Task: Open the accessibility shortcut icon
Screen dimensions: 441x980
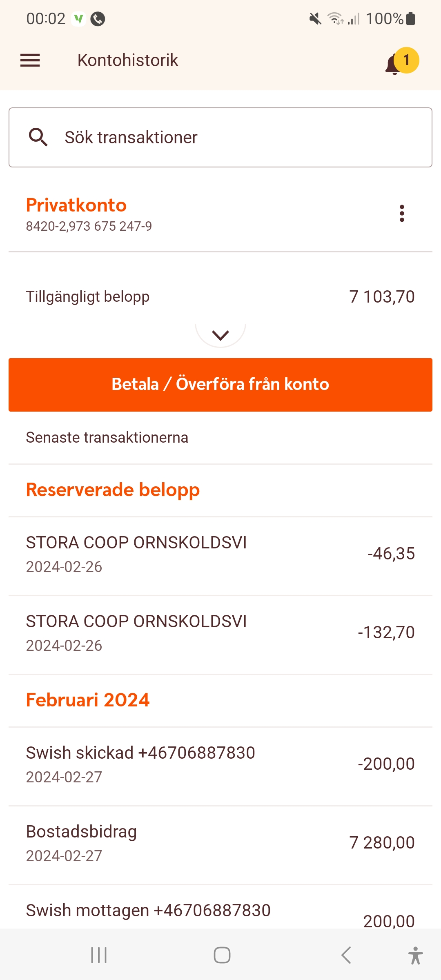Action: pos(415,955)
